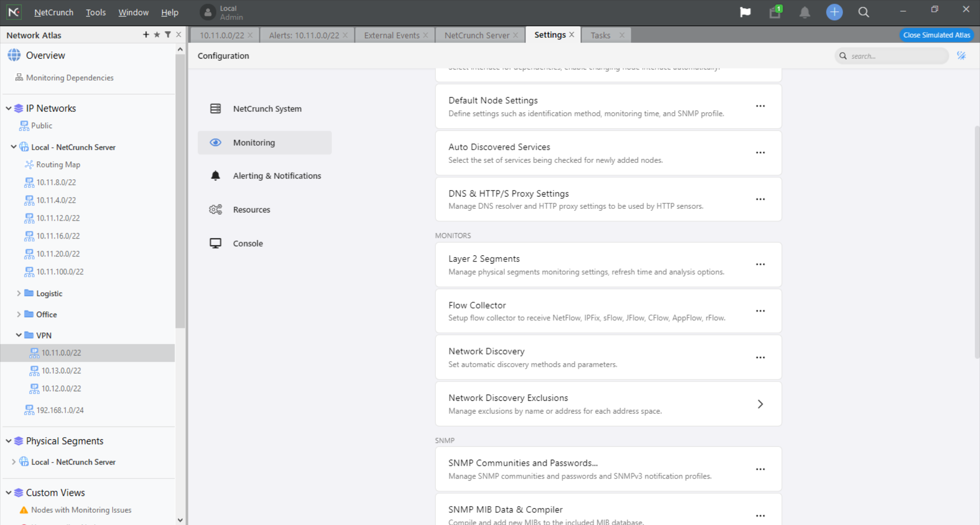
Task: Click the NetCrunch logo icon
Action: pos(14,12)
